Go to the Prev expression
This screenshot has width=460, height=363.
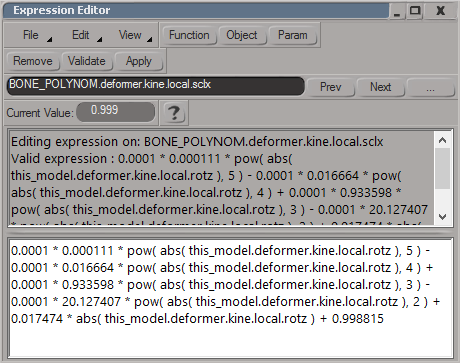(331, 87)
